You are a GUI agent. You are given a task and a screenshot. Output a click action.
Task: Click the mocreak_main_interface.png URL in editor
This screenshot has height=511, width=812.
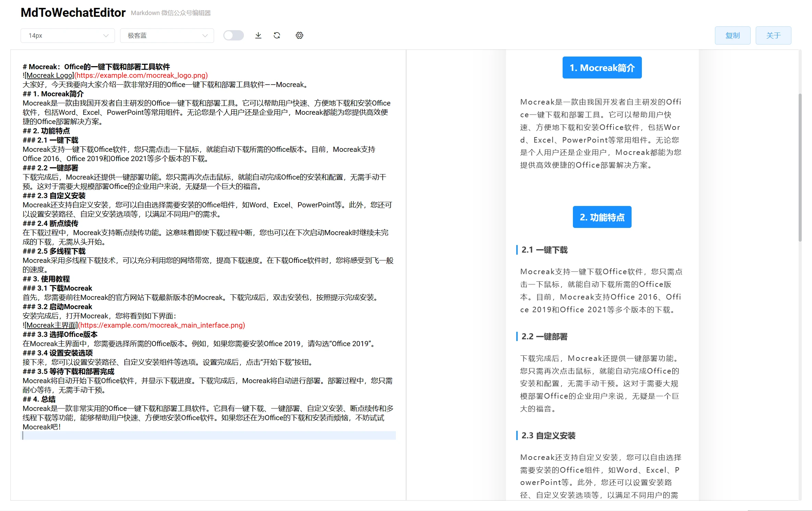coord(162,325)
